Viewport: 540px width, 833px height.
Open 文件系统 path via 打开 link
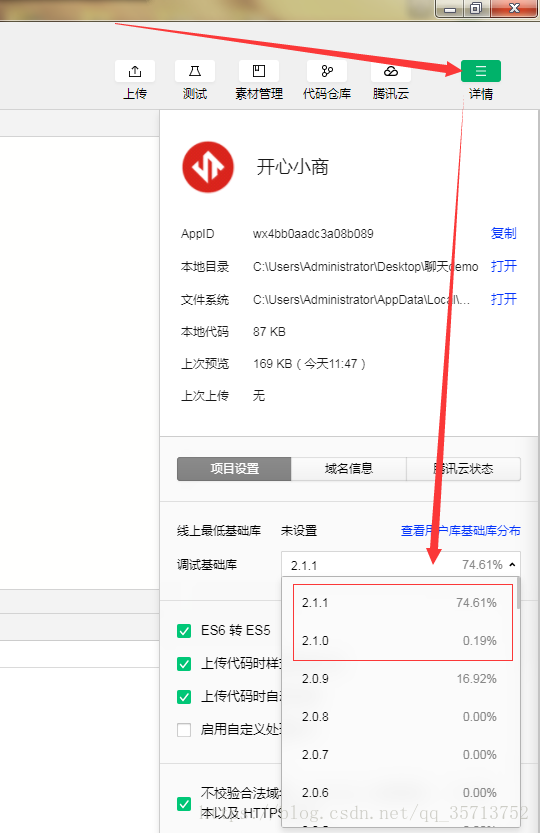[x=503, y=299]
